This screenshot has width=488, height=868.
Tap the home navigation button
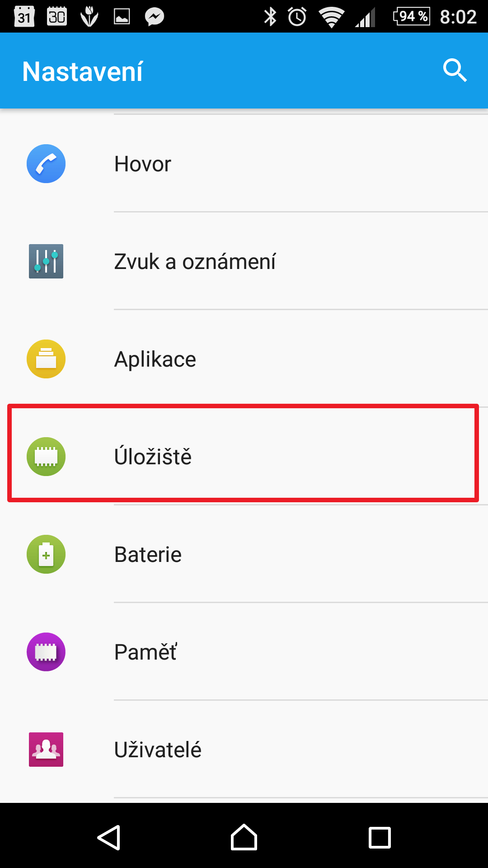pyautogui.click(x=244, y=837)
